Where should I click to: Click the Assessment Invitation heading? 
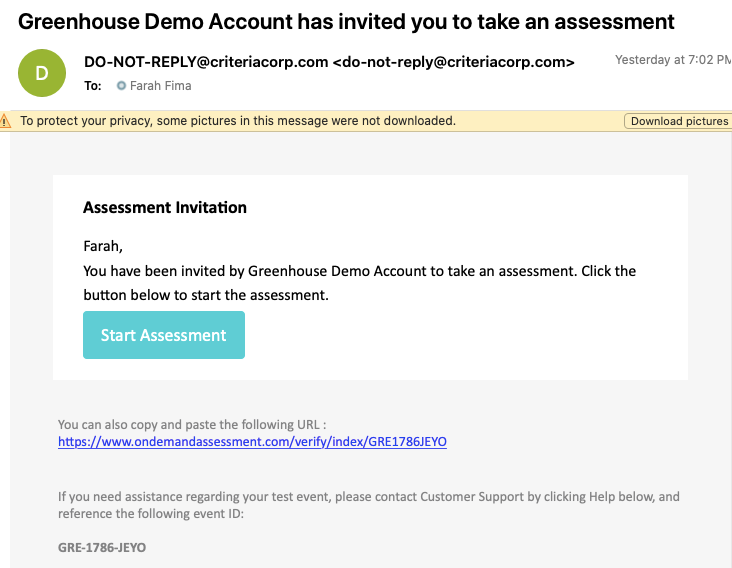pyautogui.click(x=165, y=207)
